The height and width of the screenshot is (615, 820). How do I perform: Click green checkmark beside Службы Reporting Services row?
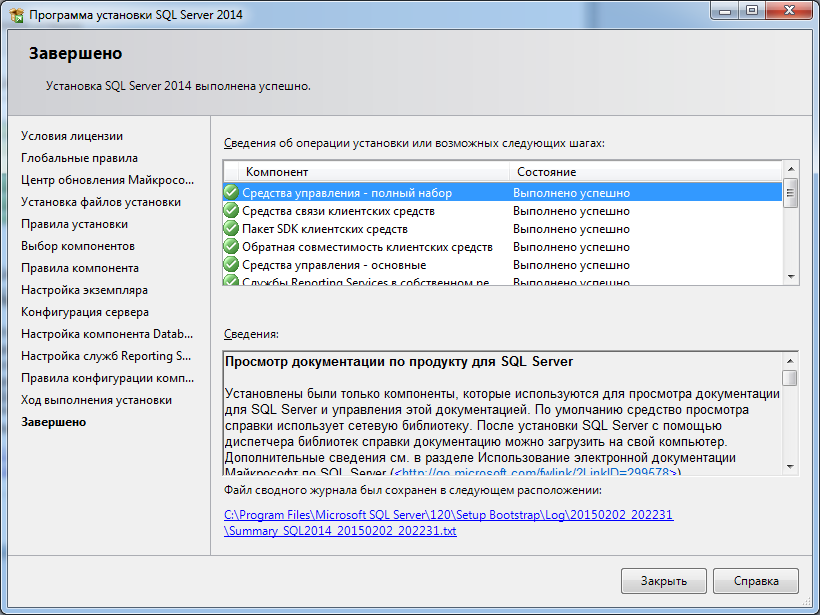231,282
